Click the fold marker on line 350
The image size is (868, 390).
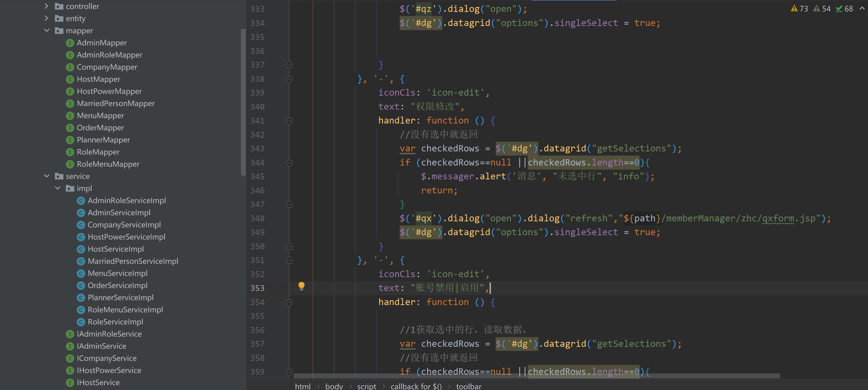pyautogui.click(x=289, y=246)
